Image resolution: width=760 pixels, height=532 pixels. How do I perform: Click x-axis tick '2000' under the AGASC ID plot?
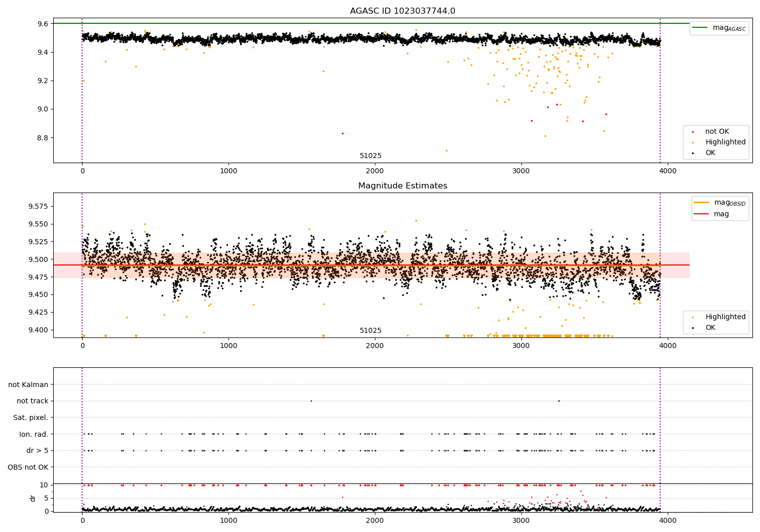(x=375, y=171)
